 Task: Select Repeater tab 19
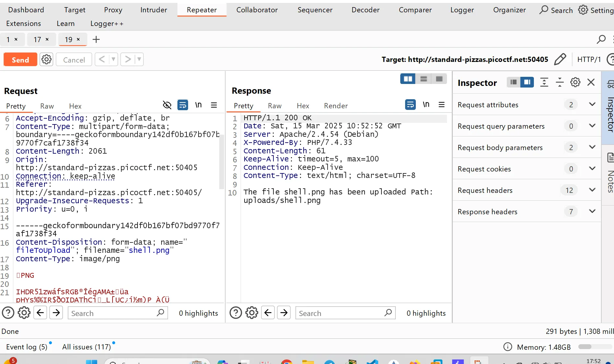(68, 40)
